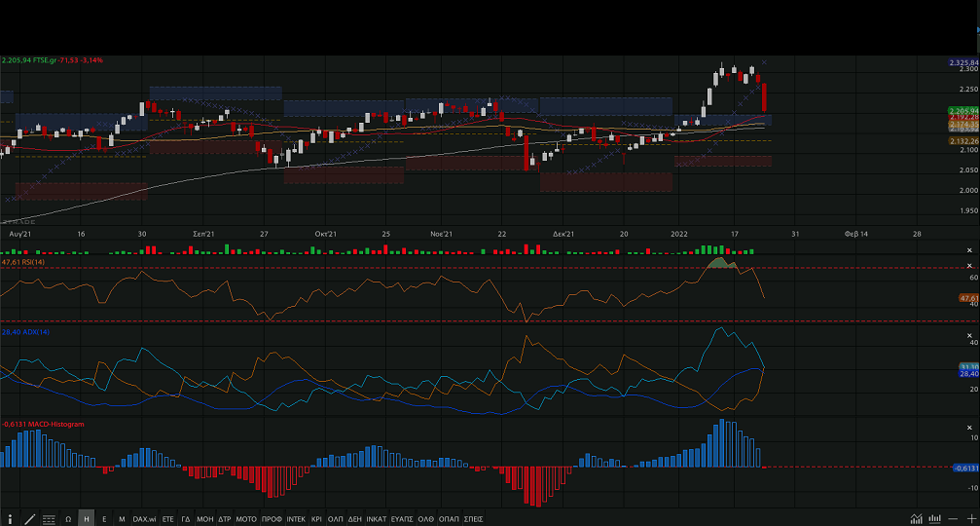Close the ADX(14) indicator panel
980x526 pixels.
(x=969, y=336)
